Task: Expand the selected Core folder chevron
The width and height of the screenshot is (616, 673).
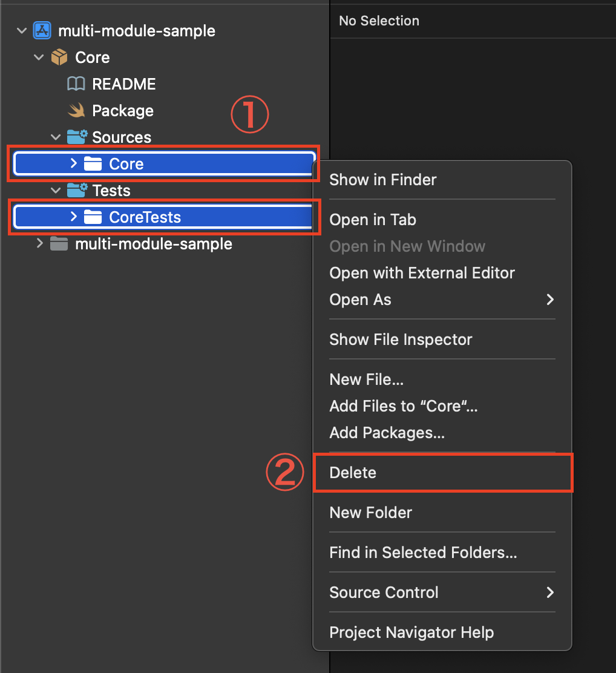Action: click(73, 163)
